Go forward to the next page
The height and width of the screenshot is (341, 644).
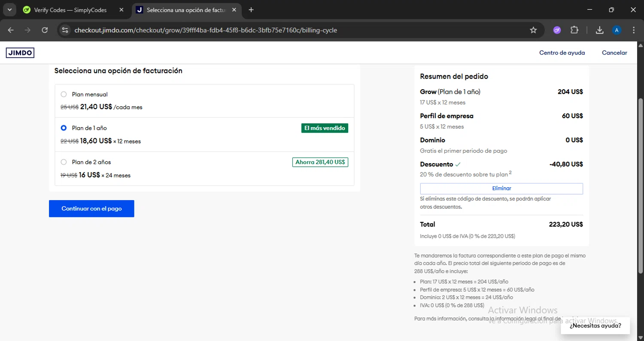(x=27, y=30)
